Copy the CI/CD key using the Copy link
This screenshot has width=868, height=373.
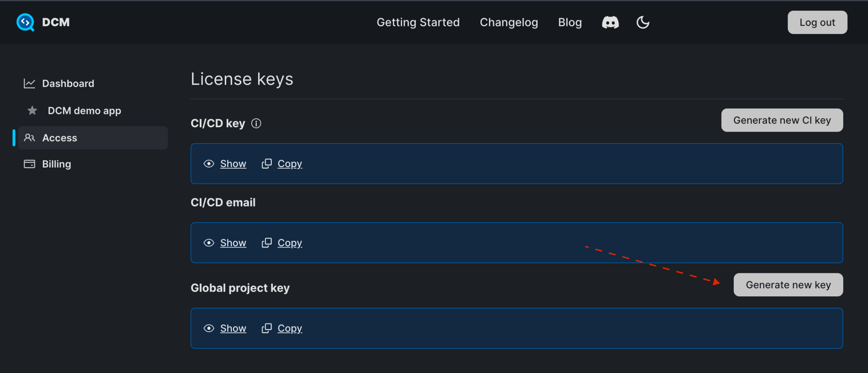pos(290,163)
